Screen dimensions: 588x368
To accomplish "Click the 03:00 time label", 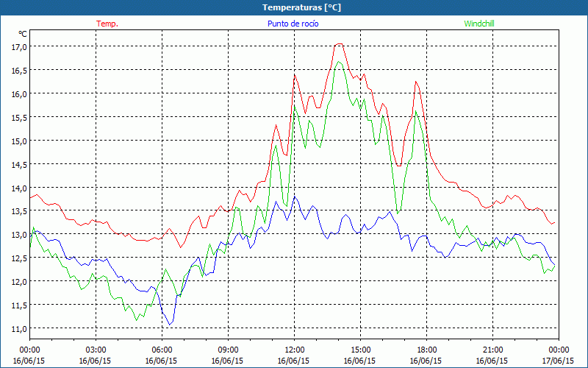I will 96,350.
